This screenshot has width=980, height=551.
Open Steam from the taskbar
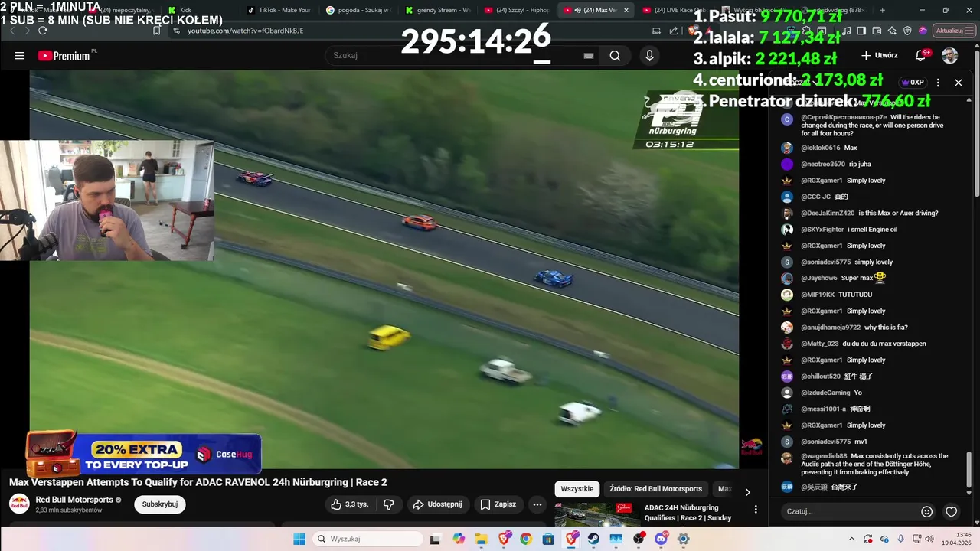click(x=593, y=539)
